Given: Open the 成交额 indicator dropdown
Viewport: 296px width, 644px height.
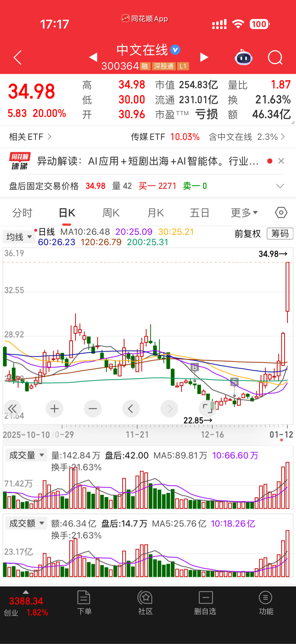Looking at the screenshot, I should (x=26, y=523).
